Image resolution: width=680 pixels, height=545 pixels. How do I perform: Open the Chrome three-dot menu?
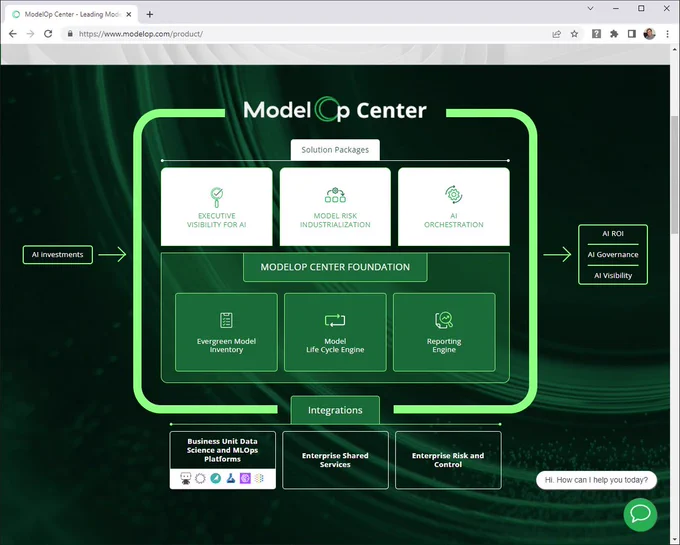pyautogui.click(x=667, y=34)
